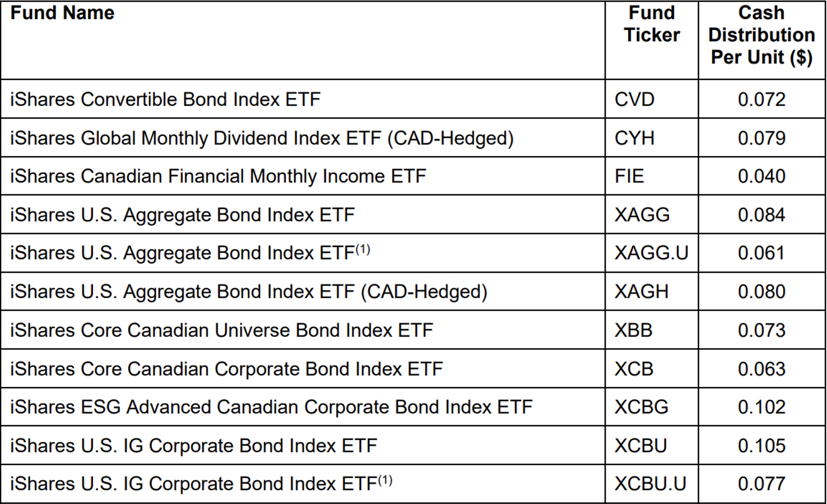The height and width of the screenshot is (504, 827).
Task: Click the XAGG ticker cell
Action: tap(642, 215)
